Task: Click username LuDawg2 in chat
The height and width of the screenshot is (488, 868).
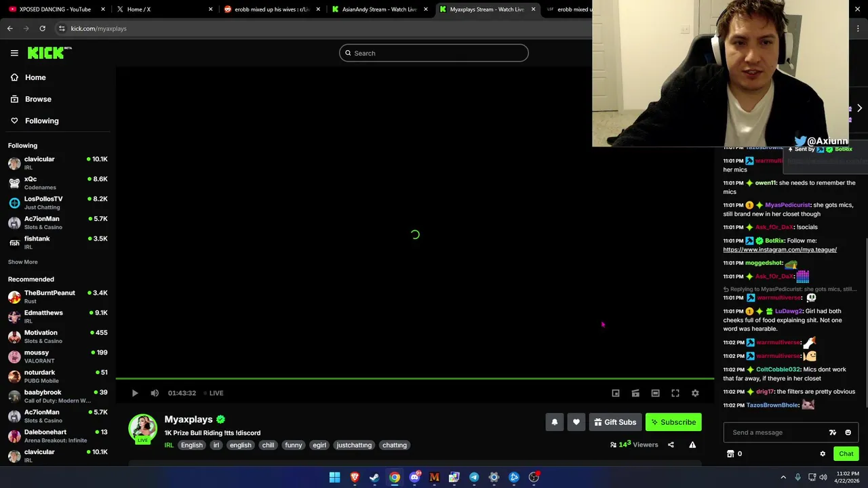Action: (789, 311)
